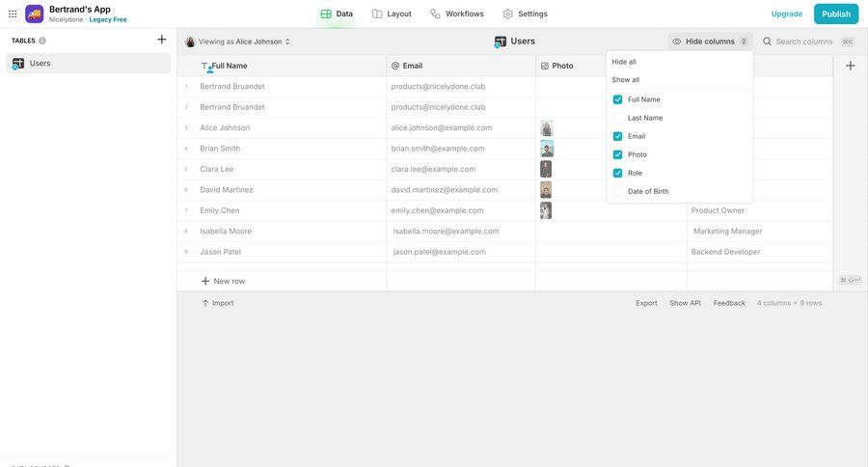Select the Marketing Manager role cell
Image resolution: width=868 pixels, height=467 pixels.
pos(760,231)
